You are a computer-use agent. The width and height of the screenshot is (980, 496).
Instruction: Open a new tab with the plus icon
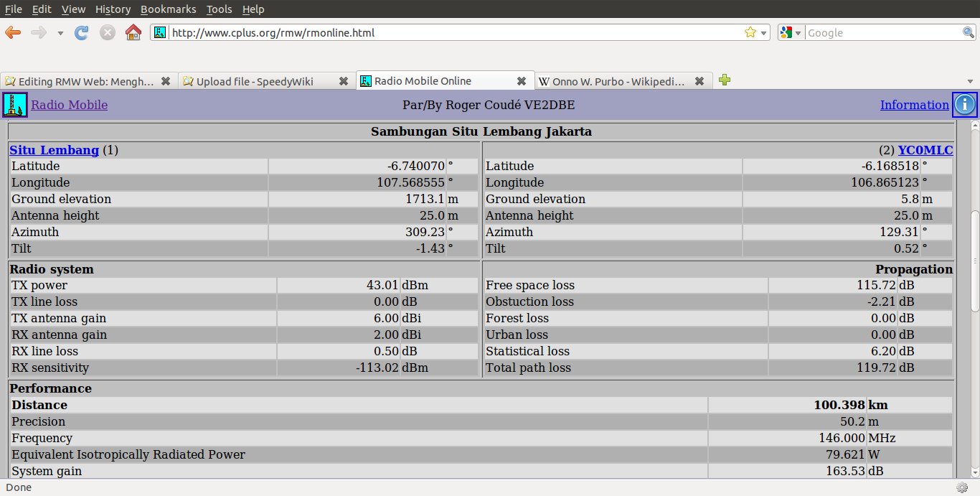coord(725,80)
